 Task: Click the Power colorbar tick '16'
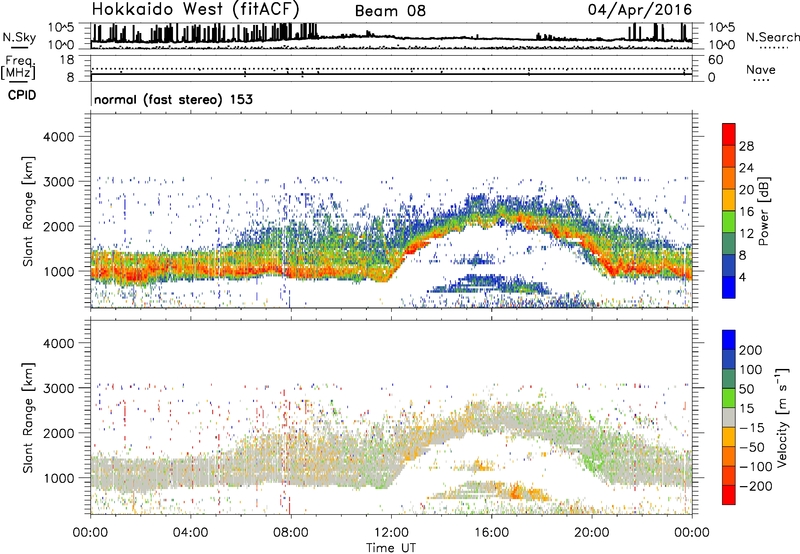[746, 212]
